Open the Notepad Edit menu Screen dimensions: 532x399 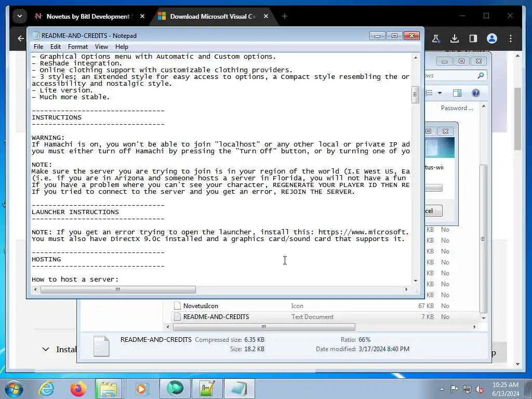click(55, 47)
